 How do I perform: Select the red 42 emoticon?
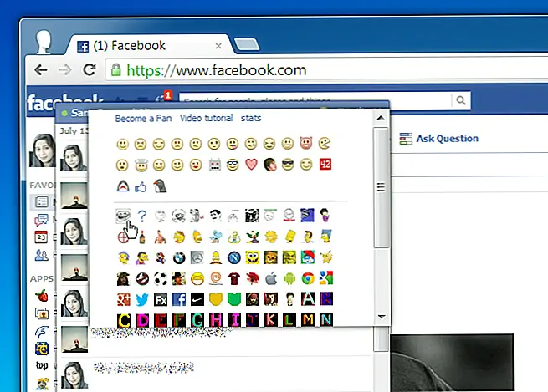pos(325,164)
